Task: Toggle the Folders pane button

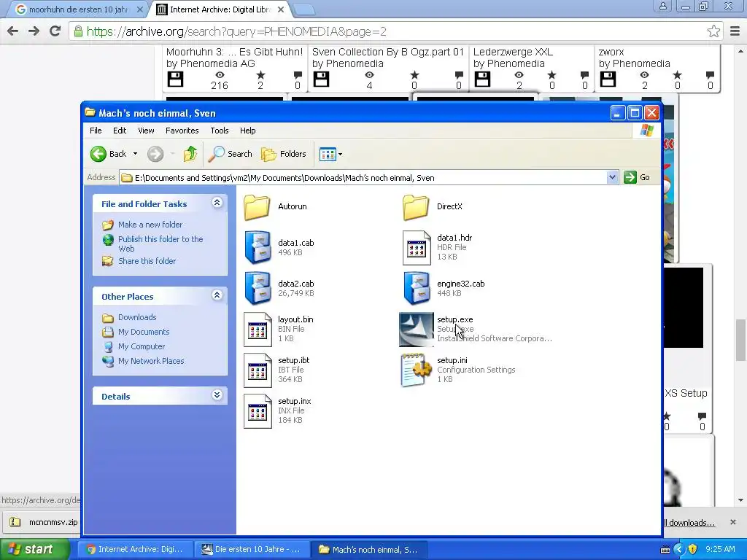Action: pos(284,154)
